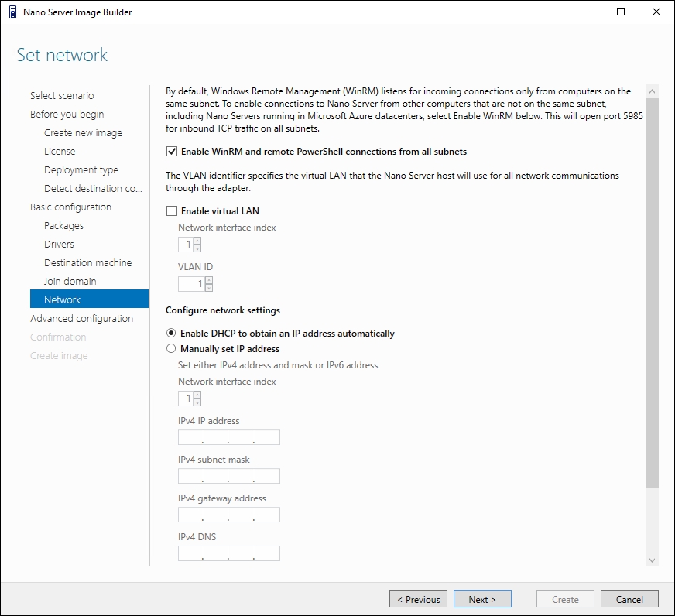This screenshot has height=616, width=675.
Task: Click the vertical scrollbar thumb
Action: coord(653,293)
